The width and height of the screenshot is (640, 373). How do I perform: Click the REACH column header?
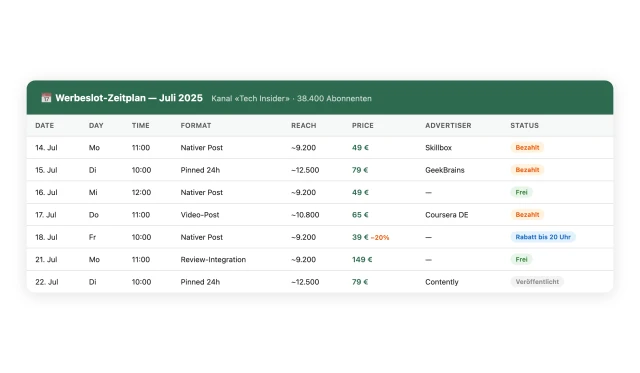pos(304,126)
